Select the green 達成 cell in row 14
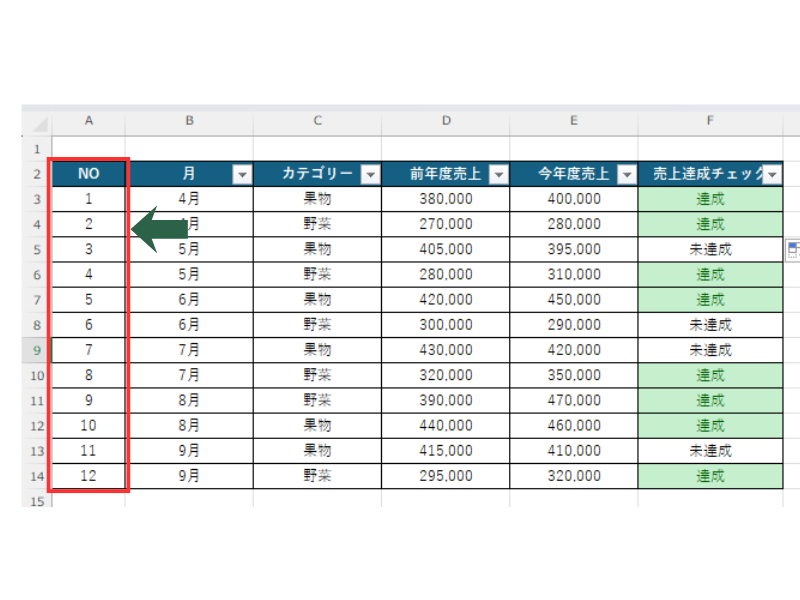 [x=710, y=476]
